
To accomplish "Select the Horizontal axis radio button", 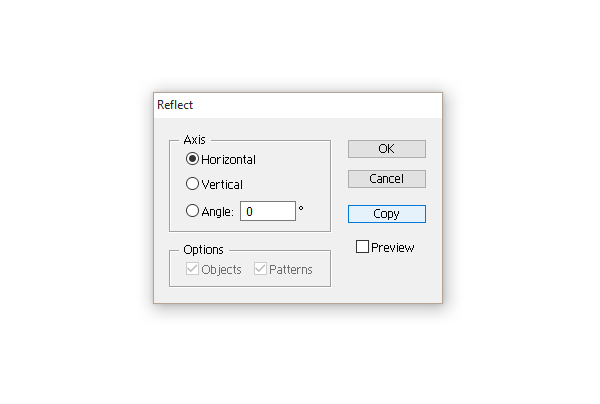I will [x=192, y=159].
